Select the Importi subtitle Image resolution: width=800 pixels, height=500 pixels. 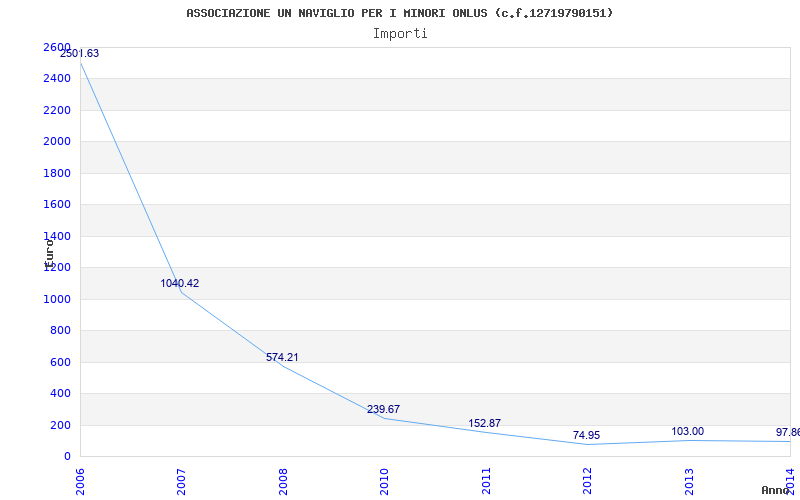point(400,34)
